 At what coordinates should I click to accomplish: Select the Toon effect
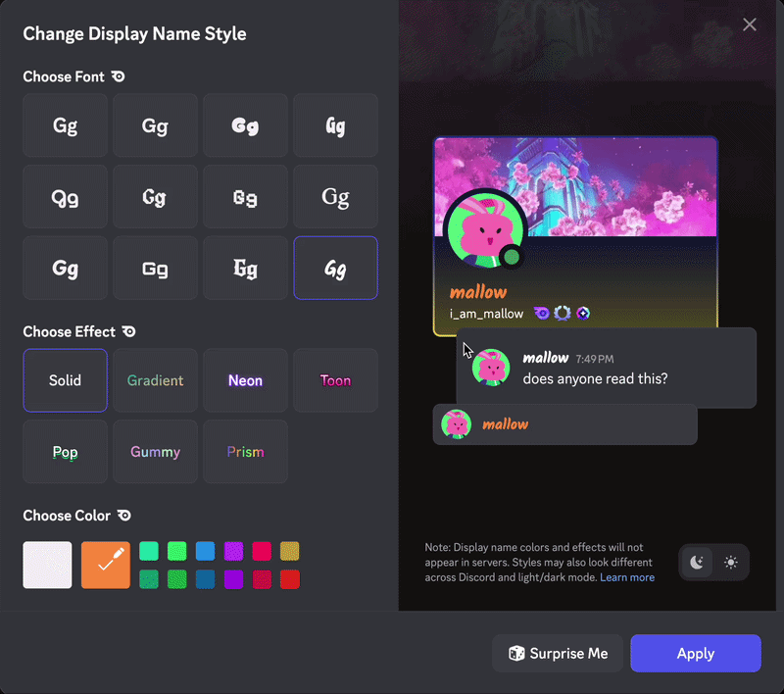335,380
